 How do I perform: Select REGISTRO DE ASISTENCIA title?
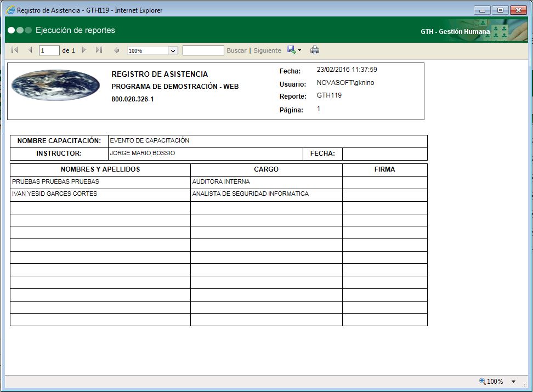click(x=160, y=74)
